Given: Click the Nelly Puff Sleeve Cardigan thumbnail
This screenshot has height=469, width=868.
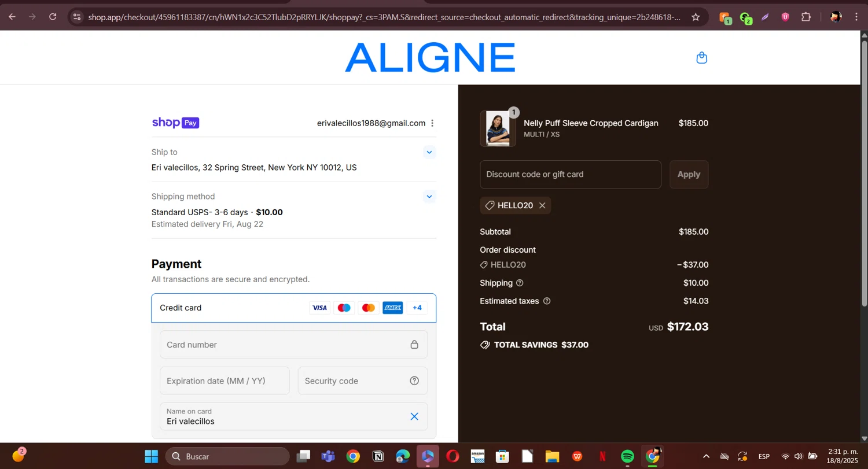Looking at the screenshot, I should [x=498, y=128].
